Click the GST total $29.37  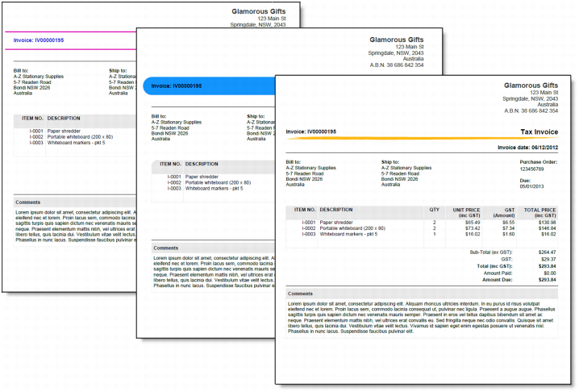point(548,260)
